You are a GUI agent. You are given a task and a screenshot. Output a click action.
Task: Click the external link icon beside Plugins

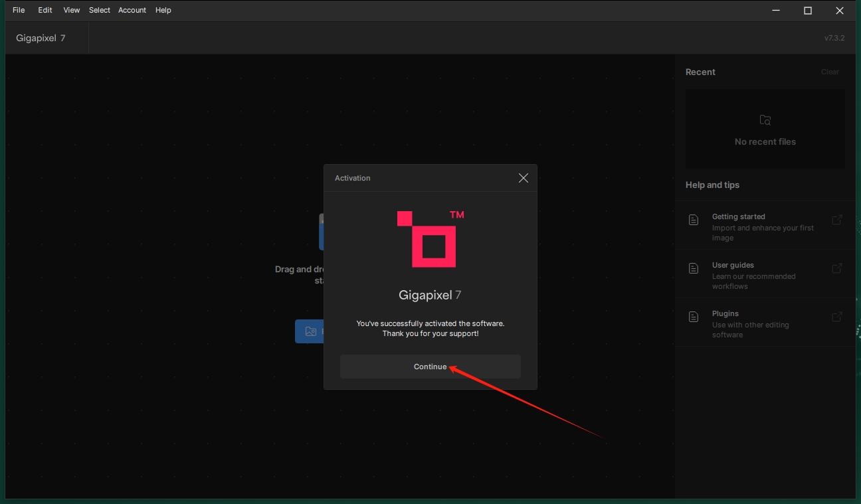click(x=837, y=317)
